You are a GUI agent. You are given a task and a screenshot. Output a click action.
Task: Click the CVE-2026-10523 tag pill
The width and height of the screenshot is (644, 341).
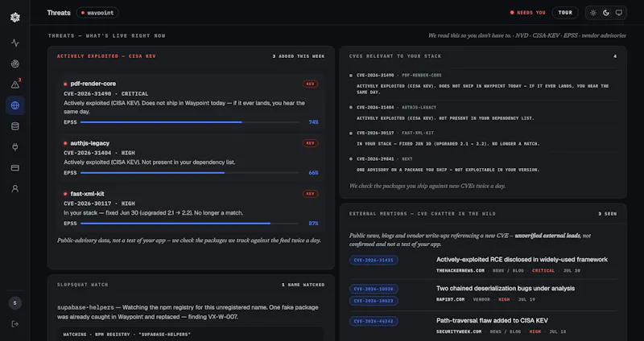click(x=374, y=301)
